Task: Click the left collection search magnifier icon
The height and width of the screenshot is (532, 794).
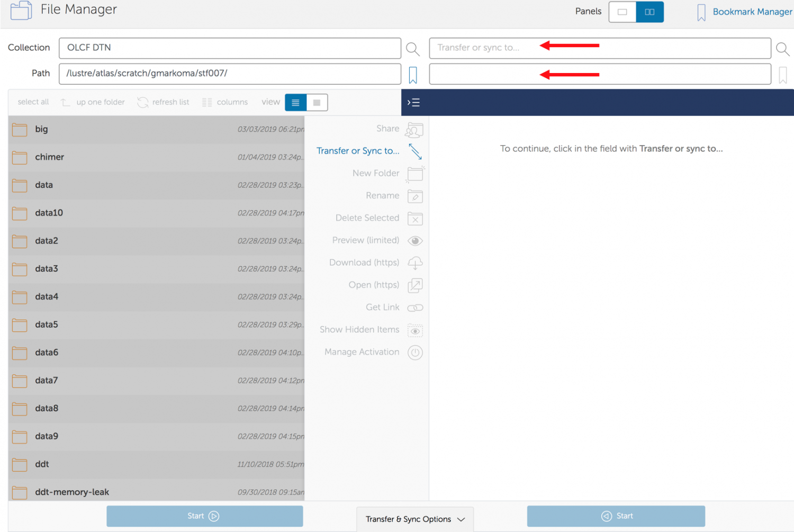Action: click(x=412, y=49)
